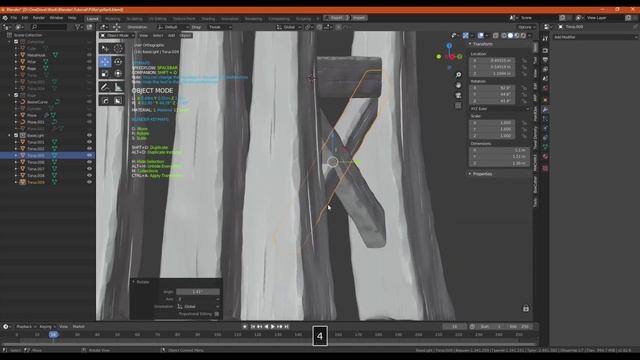The width and height of the screenshot is (640, 360).
Task: Play the animation forward
Action: (273, 327)
